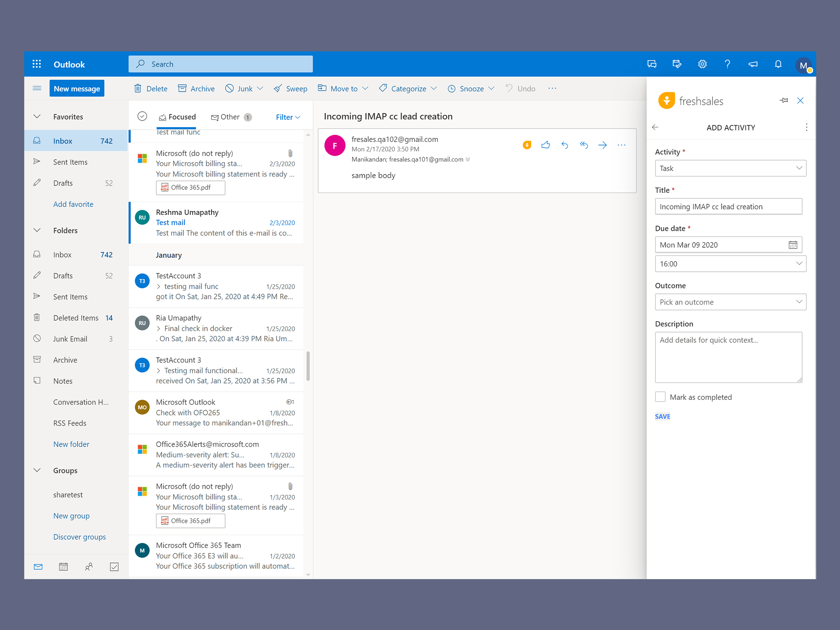Open the Activity Task dropdown
Screen dimensions: 840x630
[x=730, y=168]
